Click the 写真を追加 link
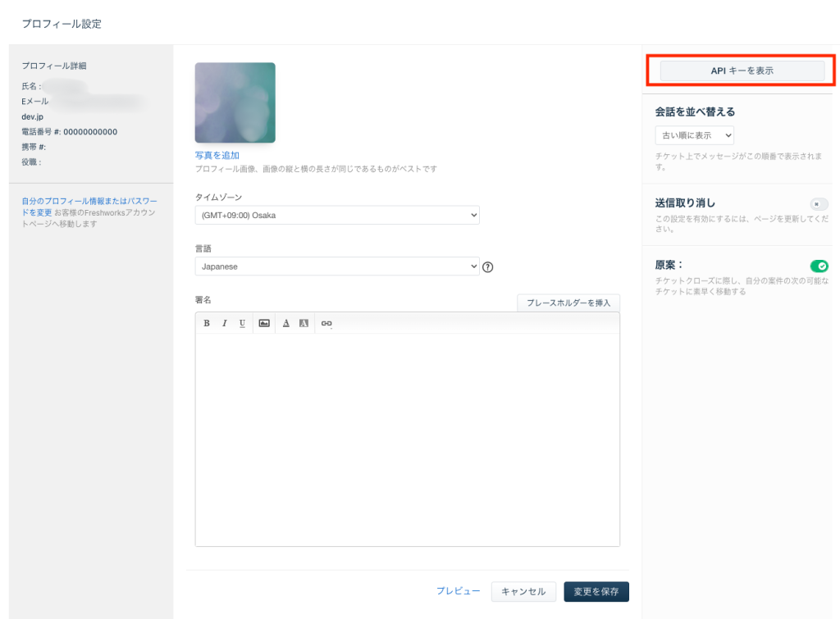This screenshot has height=619, width=840. tap(217, 155)
